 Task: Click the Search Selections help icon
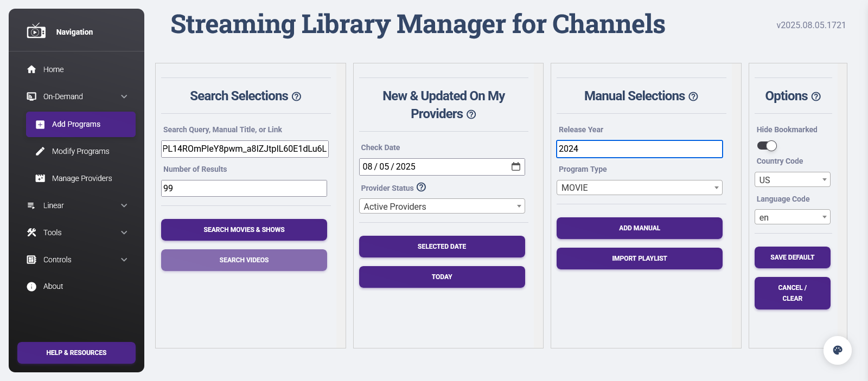point(296,96)
